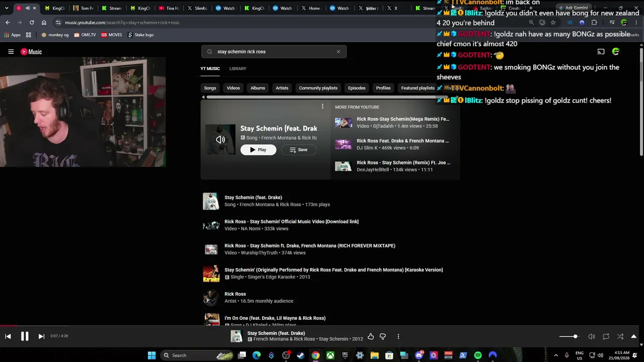Open the Windows Start menu
The image size is (644, 362).
tap(151, 355)
